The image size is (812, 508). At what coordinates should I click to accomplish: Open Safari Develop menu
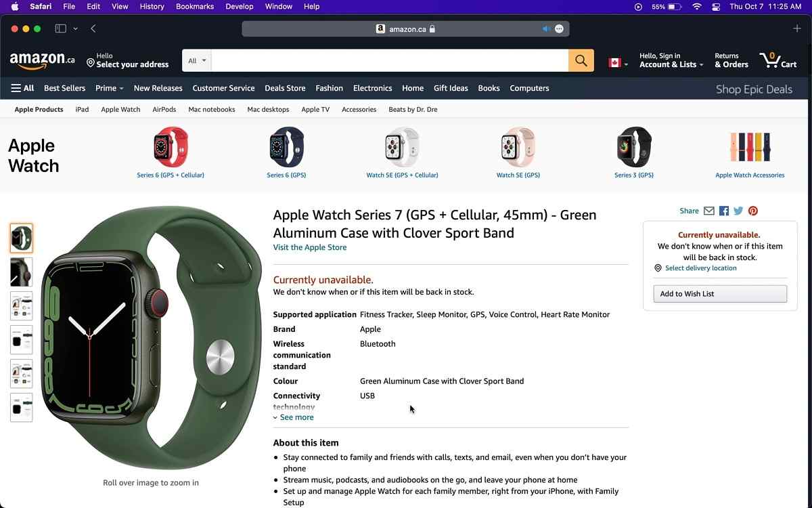[240, 6]
